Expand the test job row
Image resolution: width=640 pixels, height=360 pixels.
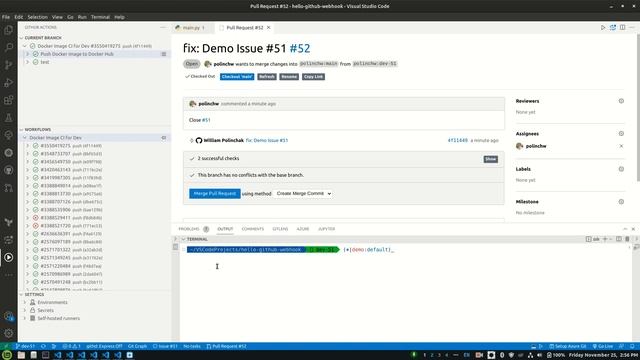[x=27, y=62]
